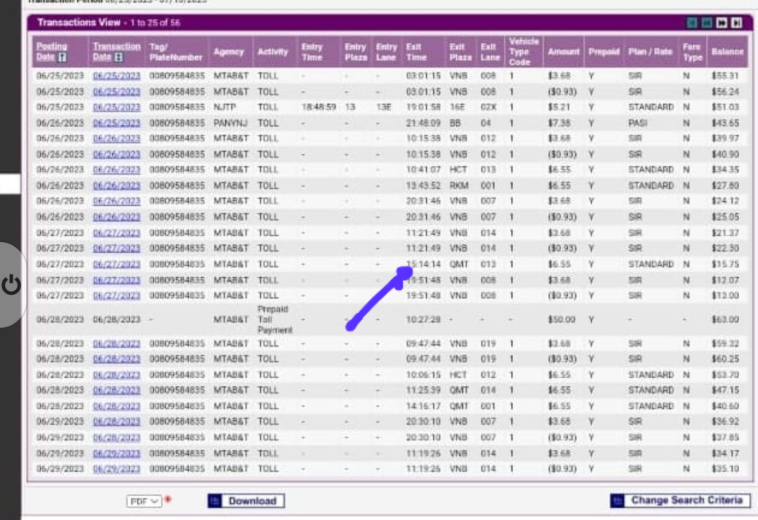Click the Download button label
This screenshot has width=758, height=520.
[252, 501]
